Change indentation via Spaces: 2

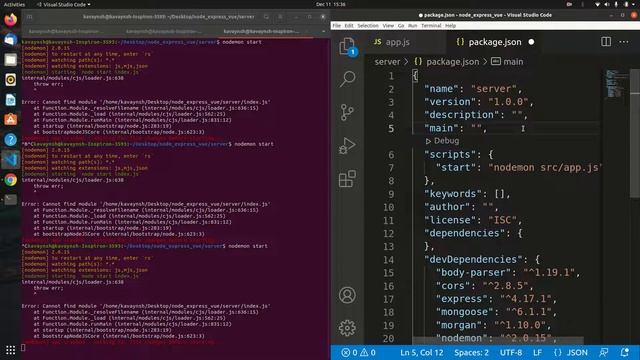pyautogui.click(x=471, y=352)
